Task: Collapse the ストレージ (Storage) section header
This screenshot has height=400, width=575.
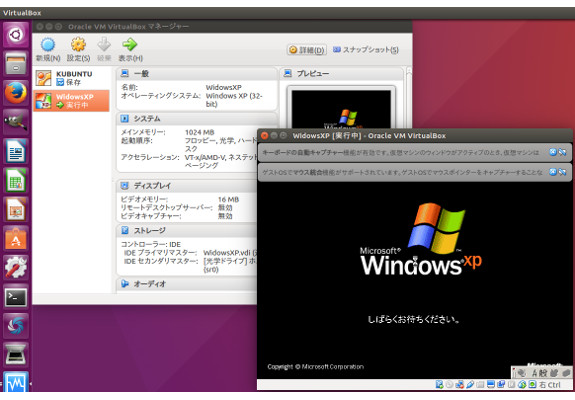Action: tap(187, 231)
